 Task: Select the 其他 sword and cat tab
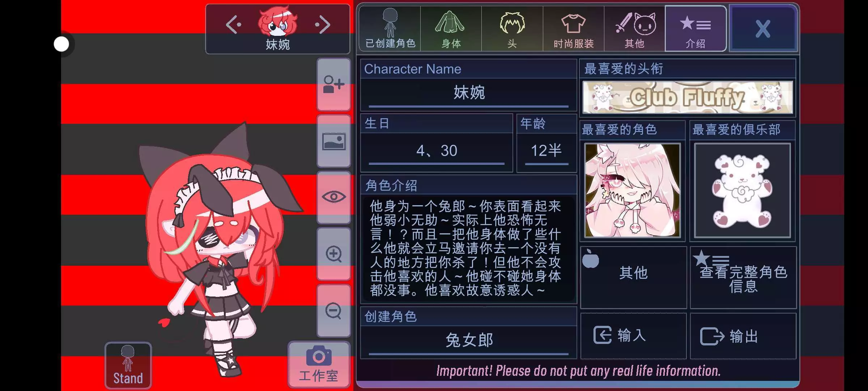pos(635,29)
